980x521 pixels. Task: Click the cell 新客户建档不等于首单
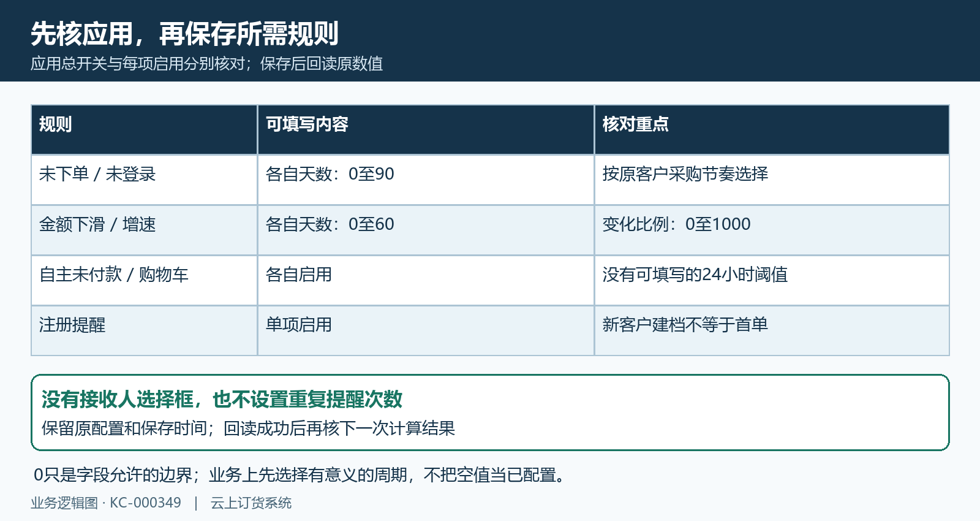(x=772, y=331)
